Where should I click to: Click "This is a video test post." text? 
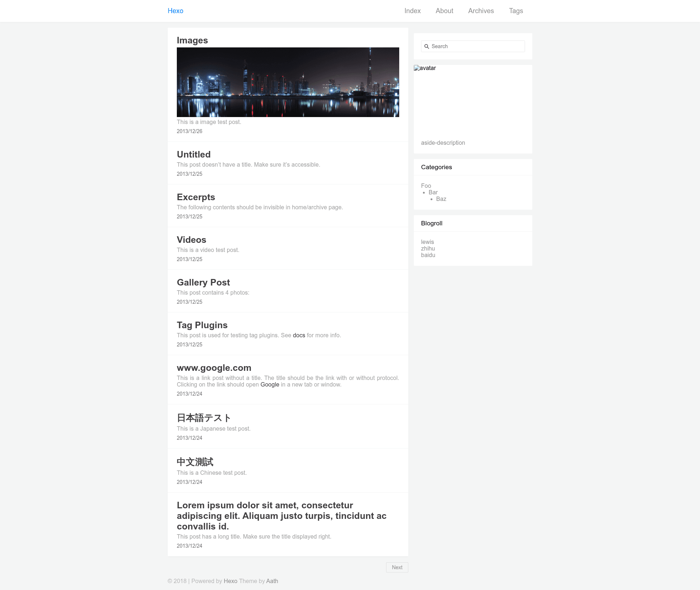pyautogui.click(x=208, y=250)
